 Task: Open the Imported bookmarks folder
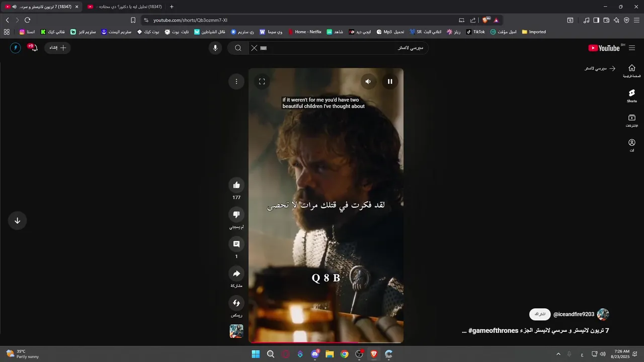click(534, 32)
